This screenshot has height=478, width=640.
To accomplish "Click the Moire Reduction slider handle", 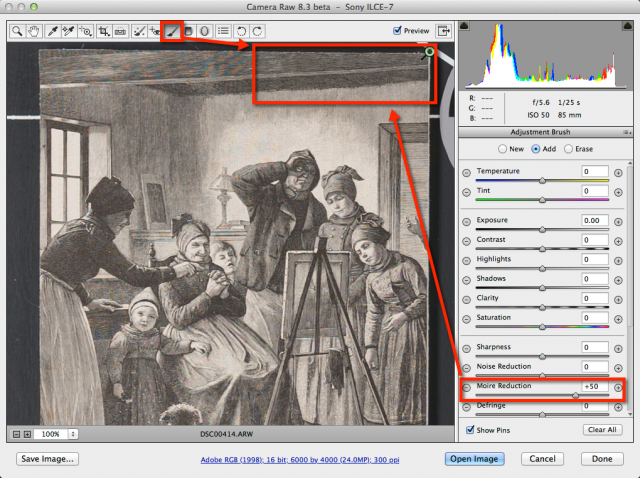I will click(576, 395).
